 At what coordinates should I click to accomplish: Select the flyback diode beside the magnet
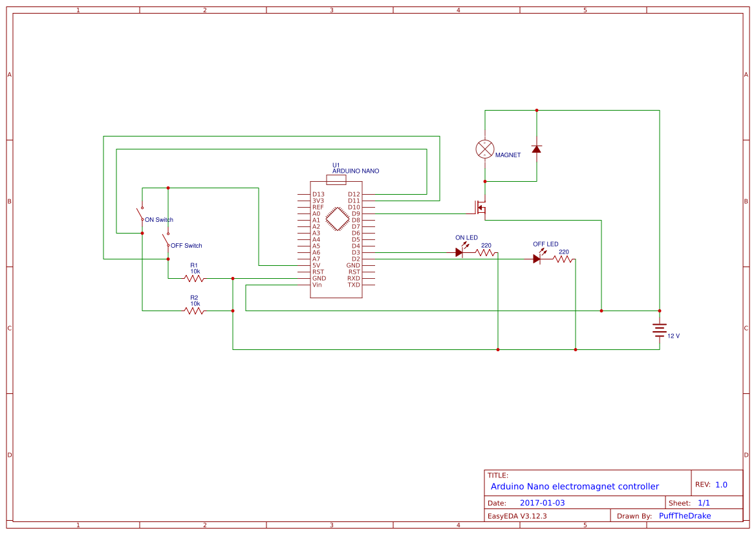click(x=535, y=149)
